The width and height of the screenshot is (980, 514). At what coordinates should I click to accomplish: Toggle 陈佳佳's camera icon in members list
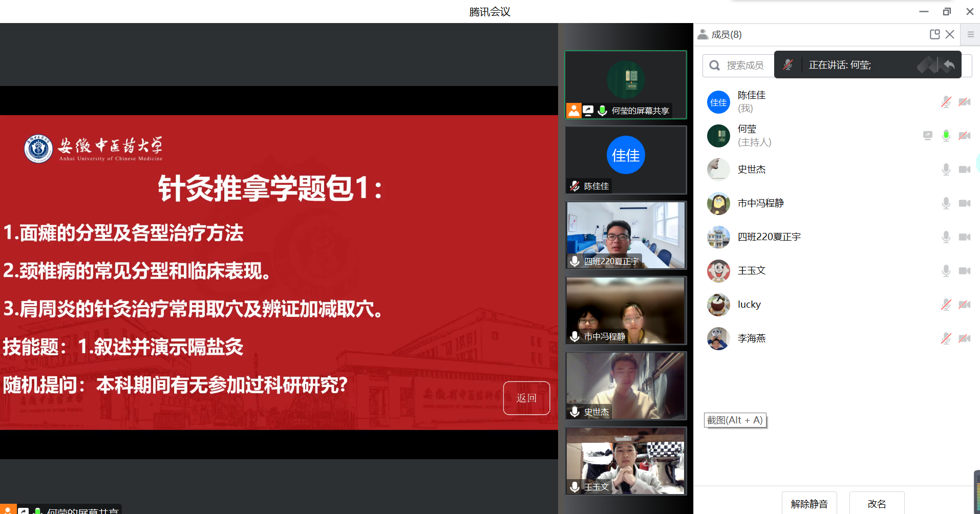(964, 102)
